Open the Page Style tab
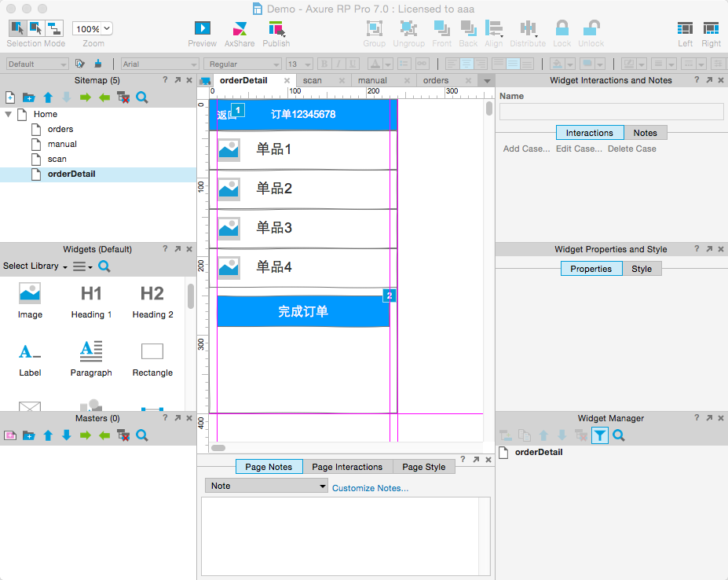The width and height of the screenshot is (728, 580). 424,467
